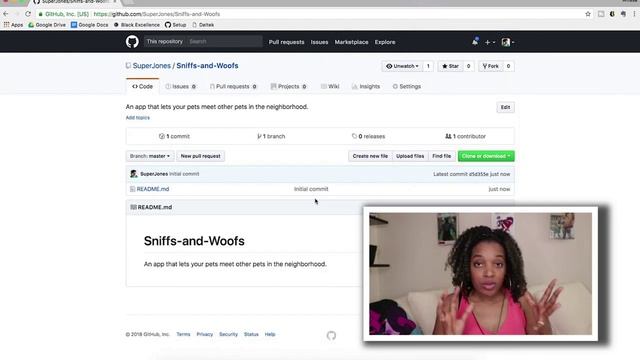View the 1 commit history
The width and height of the screenshot is (640, 360).
(174, 136)
